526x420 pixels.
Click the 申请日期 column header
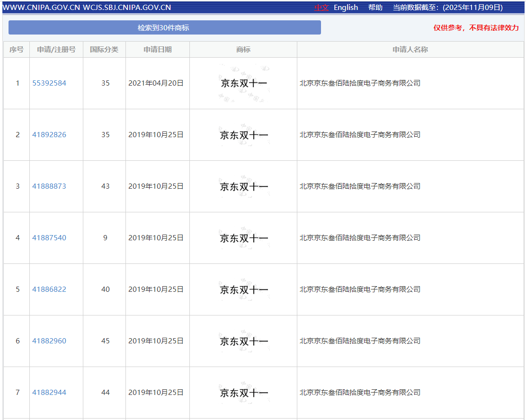(158, 50)
